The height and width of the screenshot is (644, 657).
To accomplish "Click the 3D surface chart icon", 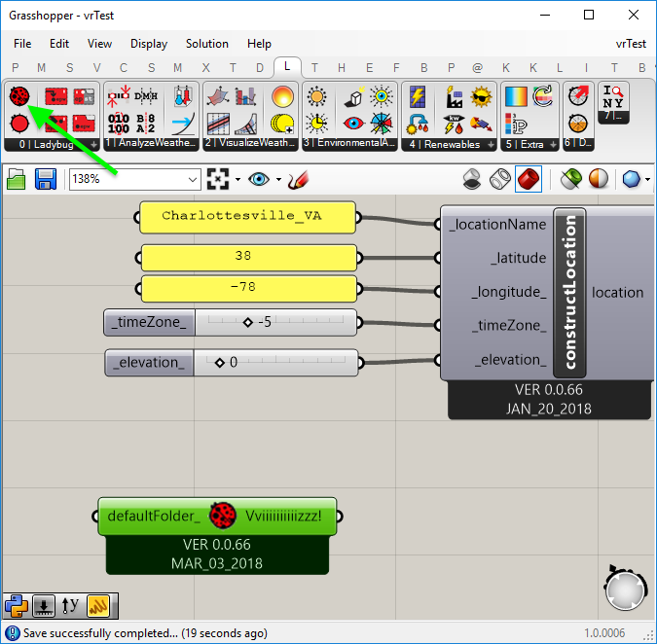I will click(x=218, y=96).
